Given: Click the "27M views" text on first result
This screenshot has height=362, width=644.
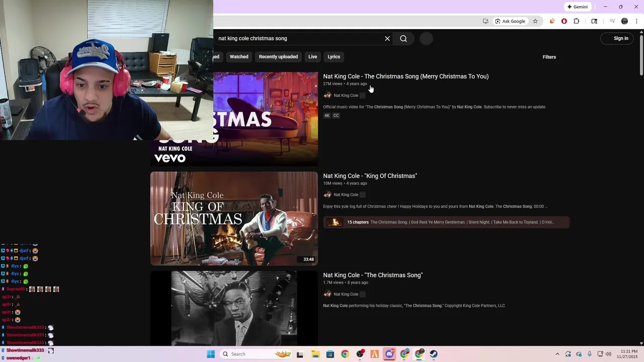Looking at the screenshot, I should 333,84.
